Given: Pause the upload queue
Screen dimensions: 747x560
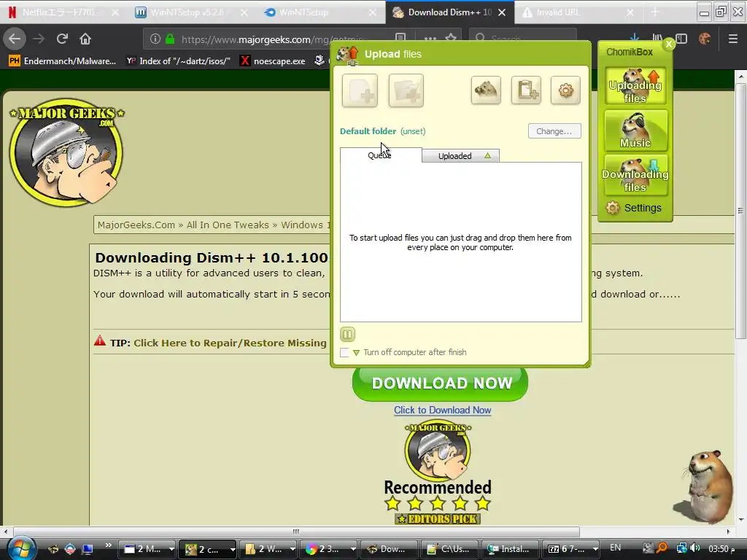Looking at the screenshot, I should point(348,334).
